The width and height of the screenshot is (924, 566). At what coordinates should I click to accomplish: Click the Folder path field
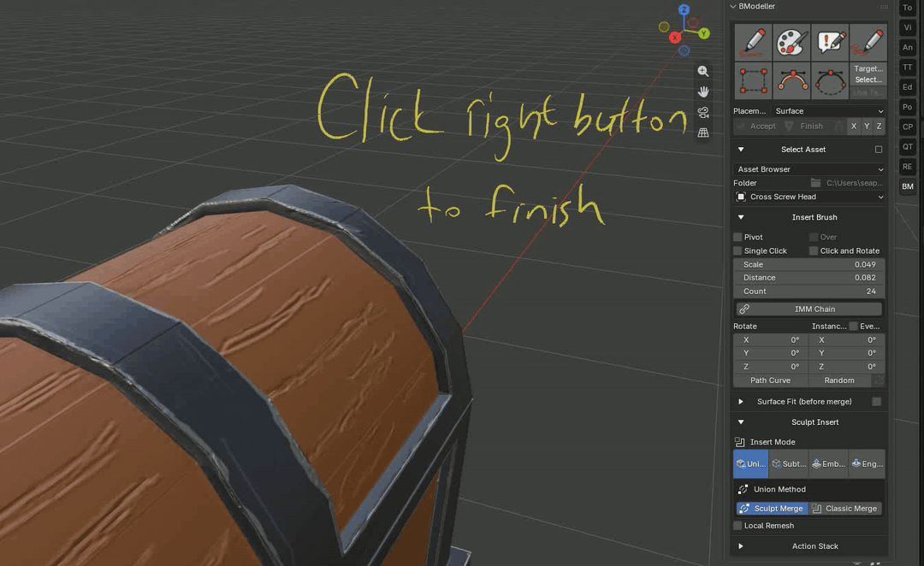tap(854, 183)
